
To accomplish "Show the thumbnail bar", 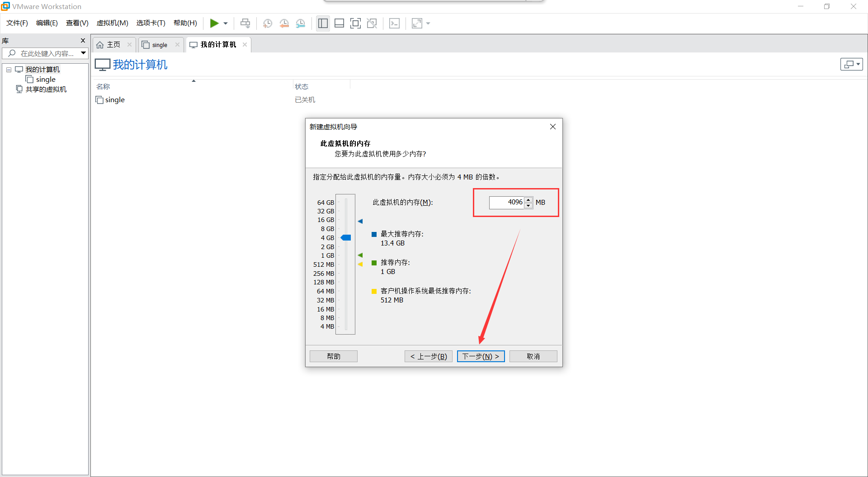I will [339, 23].
